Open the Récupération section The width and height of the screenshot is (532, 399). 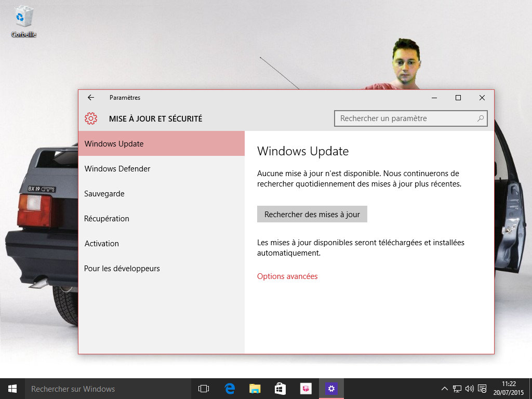pos(107,219)
